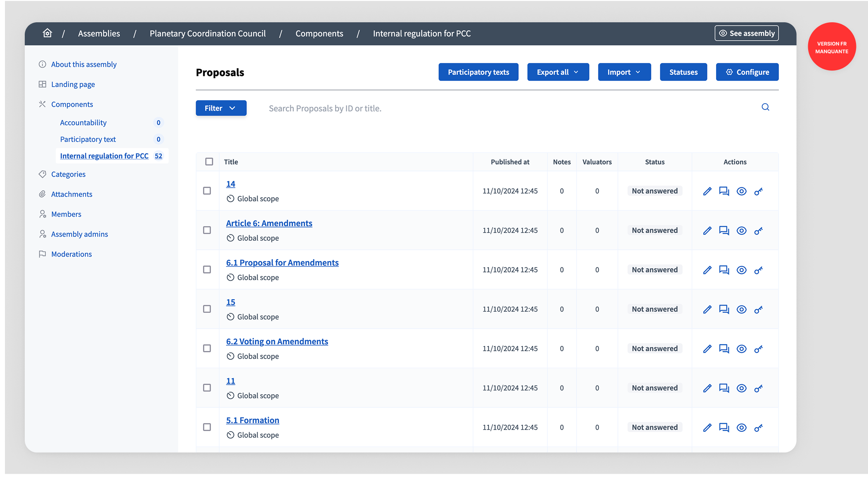Preview Article 6: Amendments eye icon
Viewport: 868px width, 480px height.
[741, 231]
